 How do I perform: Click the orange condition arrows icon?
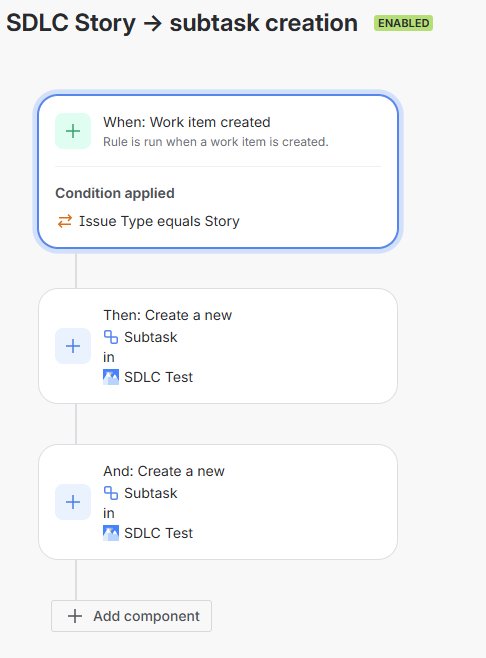[65, 221]
